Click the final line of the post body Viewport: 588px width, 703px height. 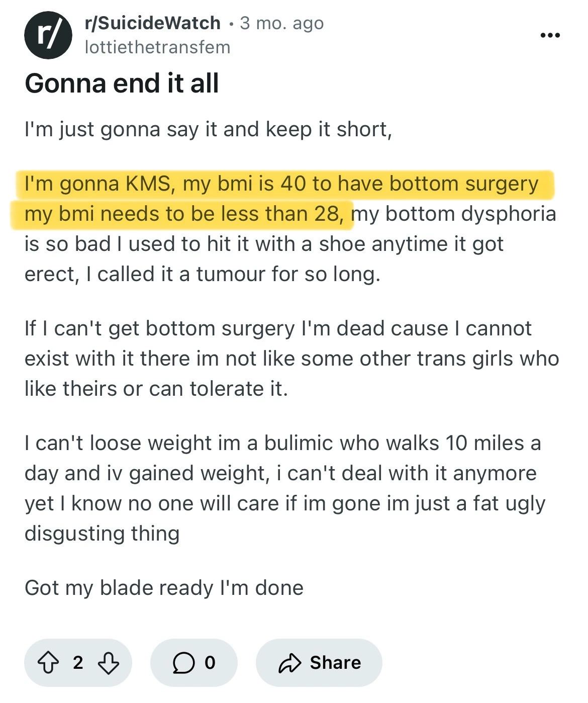[x=164, y=588]
